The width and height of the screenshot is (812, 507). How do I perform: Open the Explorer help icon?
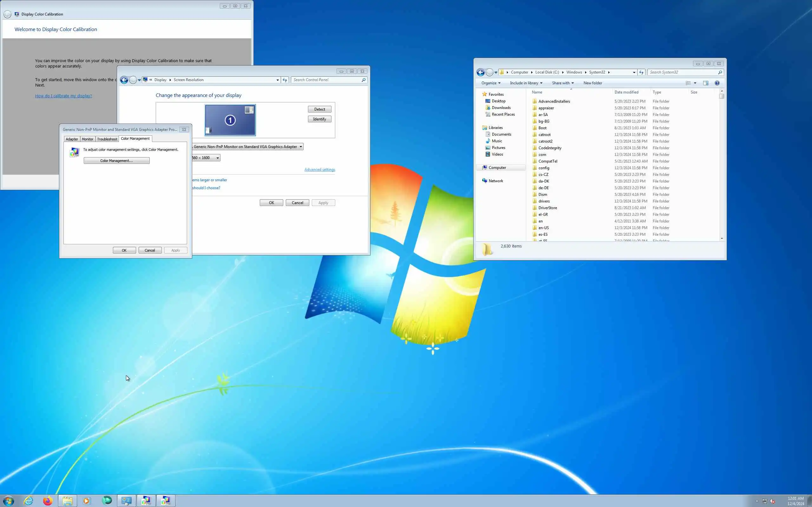(717, 83)
